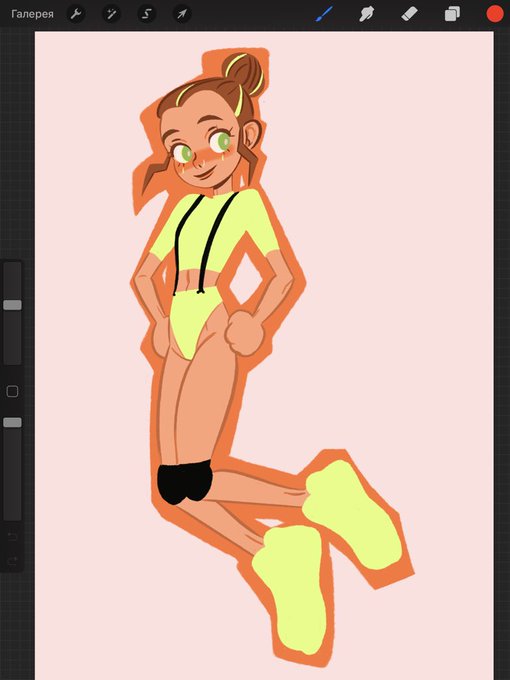Select the Eraser tool

pyautogui.click(x=409, y=14)
